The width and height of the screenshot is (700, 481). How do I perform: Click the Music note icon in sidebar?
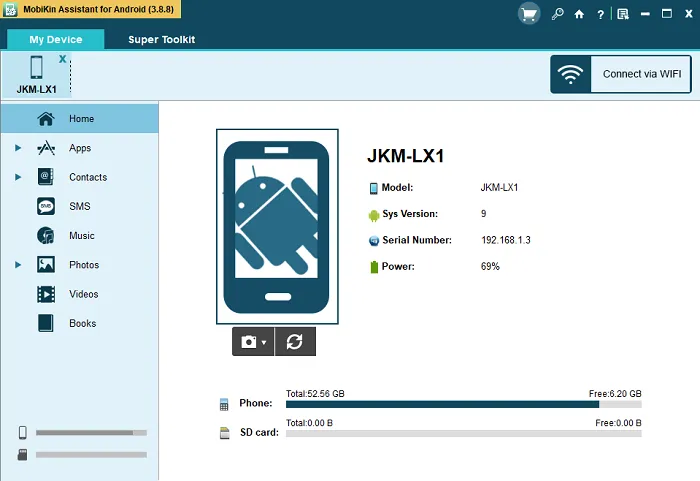[46, 235]
